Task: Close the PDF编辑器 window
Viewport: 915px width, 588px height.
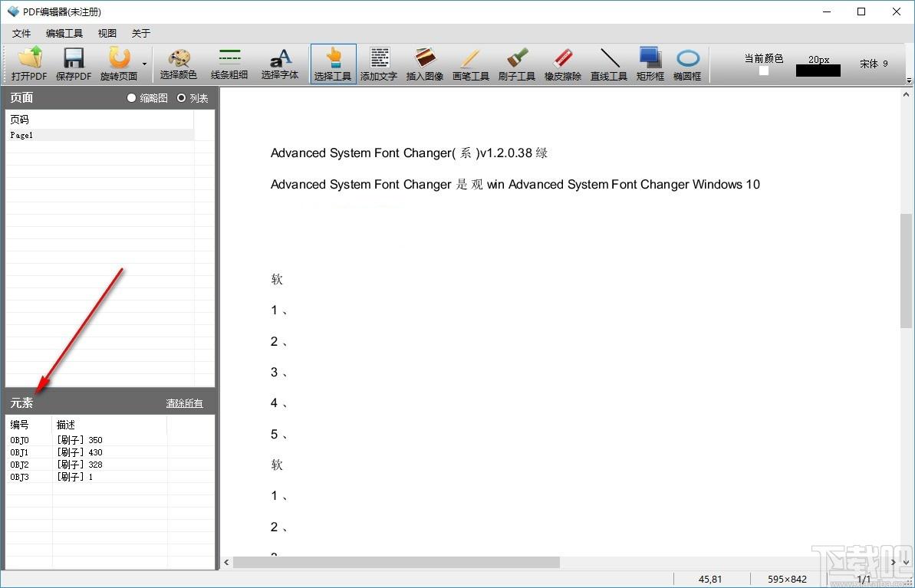Action: 897,11
